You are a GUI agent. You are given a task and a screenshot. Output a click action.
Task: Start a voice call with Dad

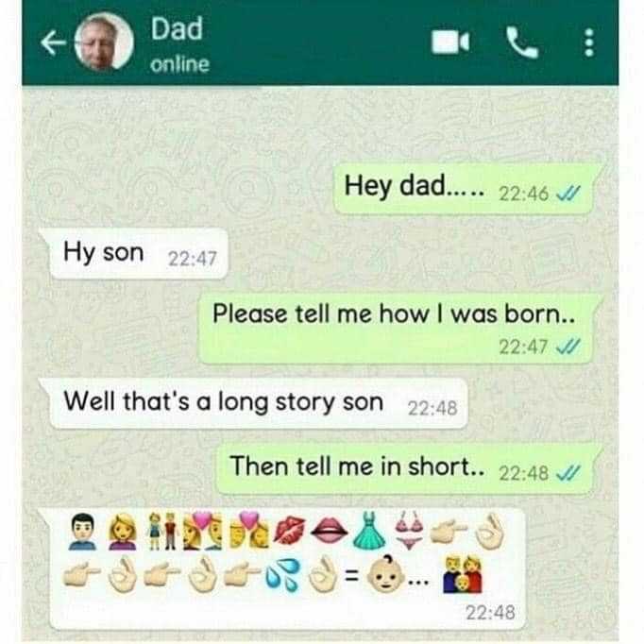[x=521, y=42]
